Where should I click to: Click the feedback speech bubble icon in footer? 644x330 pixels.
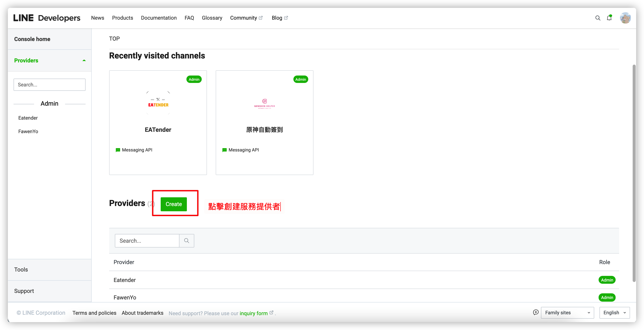(536, 312)
